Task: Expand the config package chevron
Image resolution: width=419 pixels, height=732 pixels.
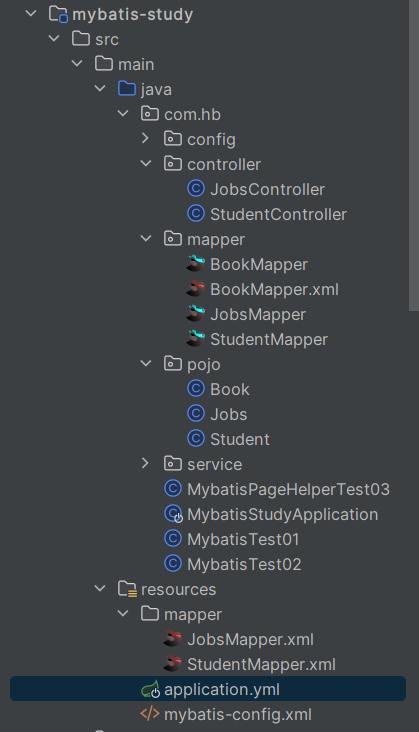Action: 146,138
